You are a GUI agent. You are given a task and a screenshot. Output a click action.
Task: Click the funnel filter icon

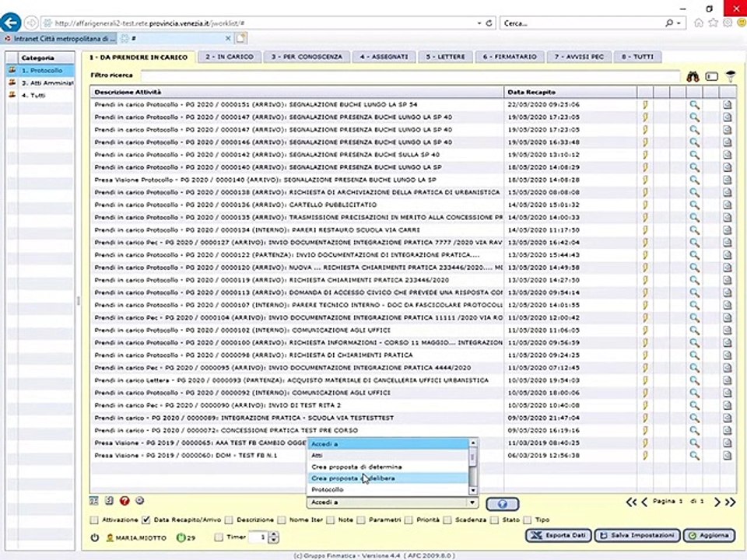click(x=731, y=75)
